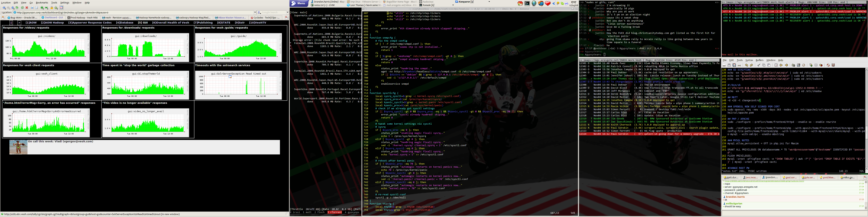868x217 pixels.
Task: Expand the Location URL history dropdown
Action: pyautogui.click(x=255, y=12)
